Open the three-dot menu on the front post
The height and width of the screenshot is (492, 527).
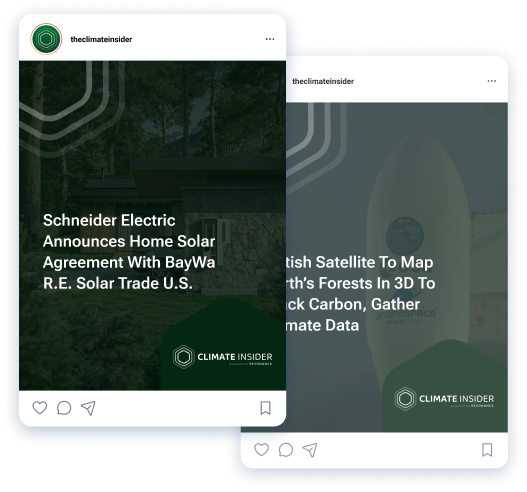point(270,39)
